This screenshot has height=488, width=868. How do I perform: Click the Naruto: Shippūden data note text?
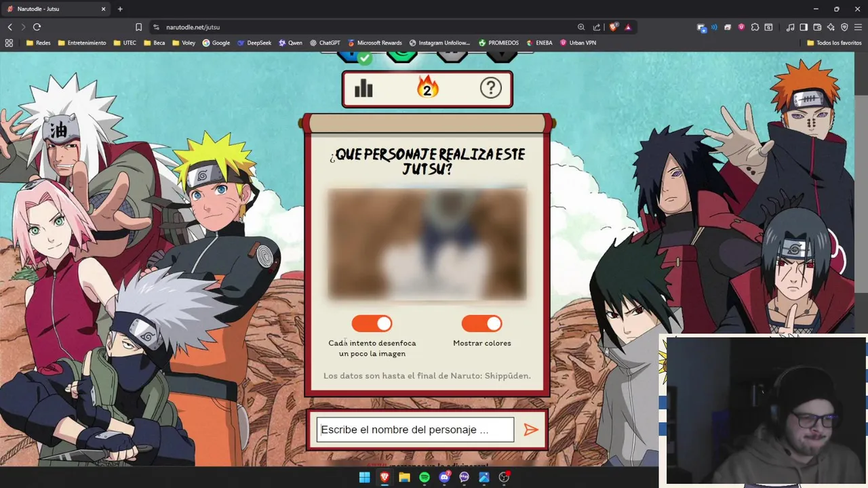pos(427,375)
